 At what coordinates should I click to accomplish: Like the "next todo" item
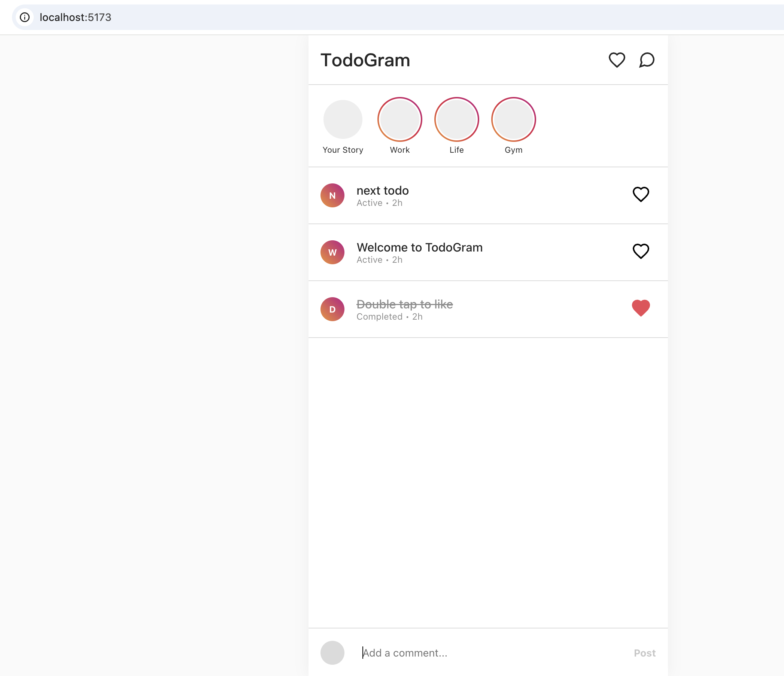click(641, 194)
